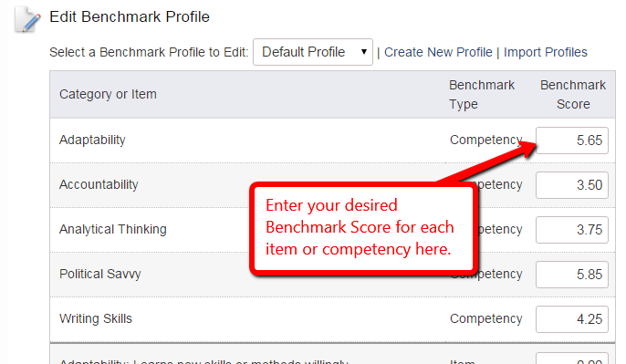Select the Analytical Thinking score field
626x364 pixels.
(571, 230)
